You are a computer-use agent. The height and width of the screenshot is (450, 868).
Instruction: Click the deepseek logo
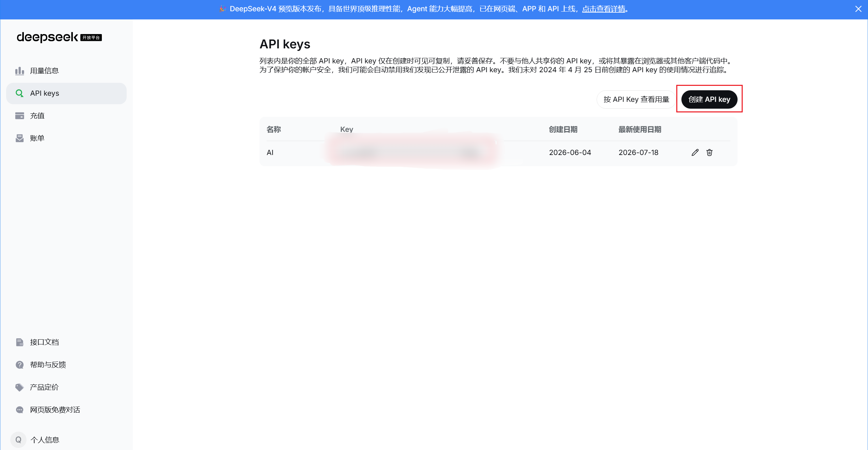pos(47,37)
